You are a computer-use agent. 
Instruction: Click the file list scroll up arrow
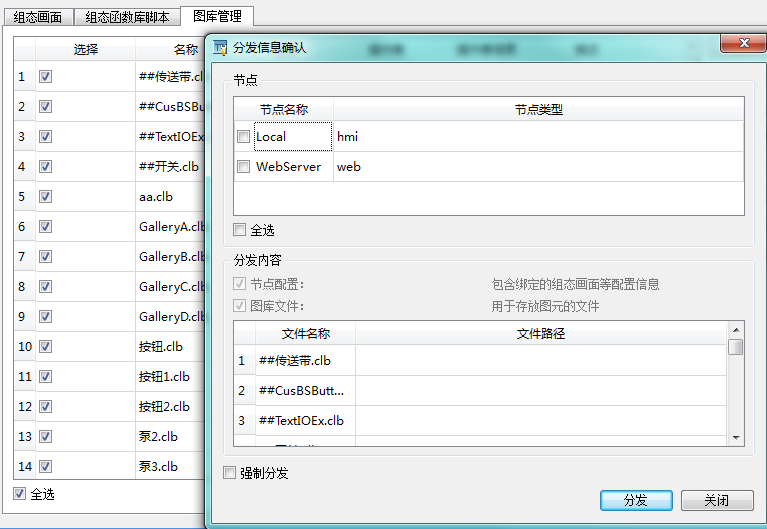click(736, 329)
